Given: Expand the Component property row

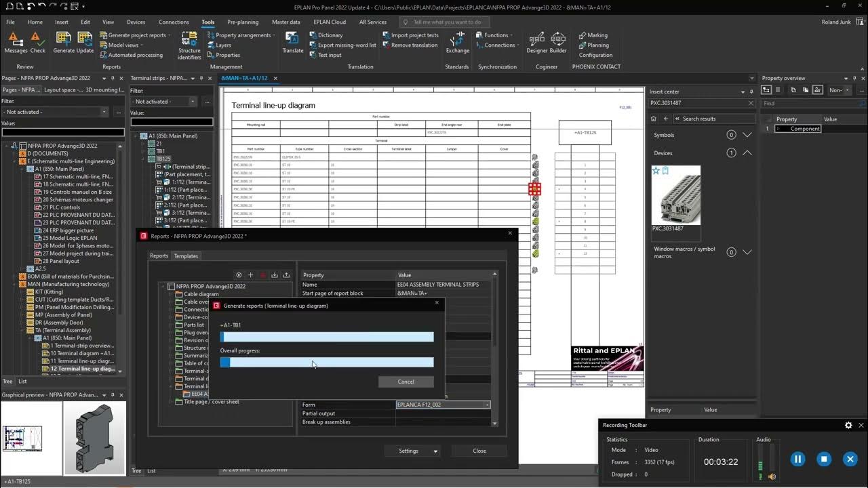Looking at the screenshot, I should [x=778, y=129].
